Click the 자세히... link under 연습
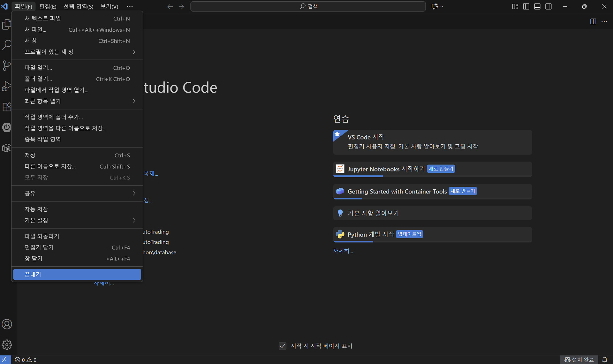The height and width of the screenshot is (364, 613). point(343,251)
